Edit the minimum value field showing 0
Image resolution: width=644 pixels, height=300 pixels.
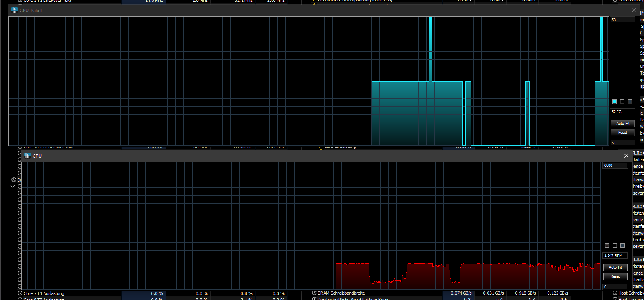(615, 287)
